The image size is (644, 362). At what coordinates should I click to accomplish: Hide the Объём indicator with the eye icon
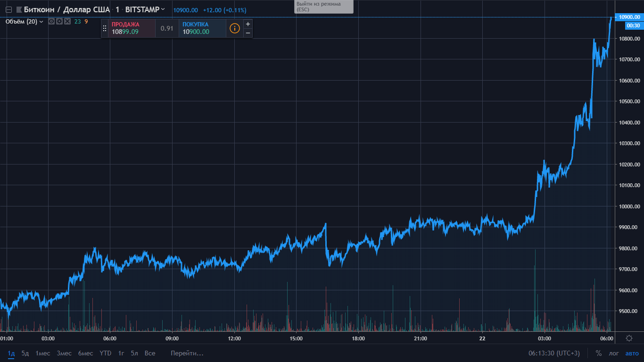[x=51, y=21]
